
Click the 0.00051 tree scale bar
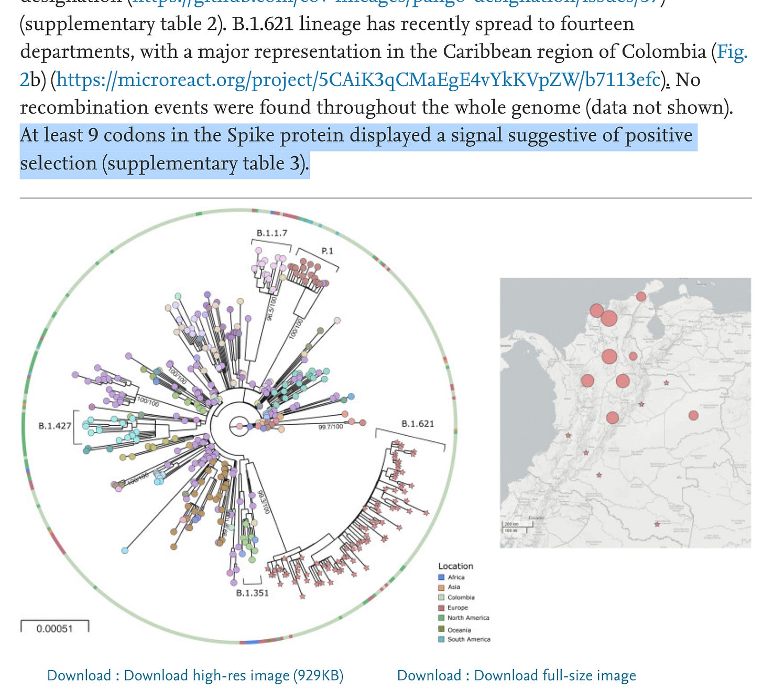click(54, 628)
